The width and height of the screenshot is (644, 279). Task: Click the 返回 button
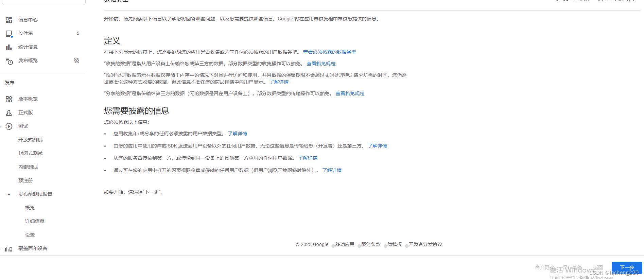coord(598,267)
